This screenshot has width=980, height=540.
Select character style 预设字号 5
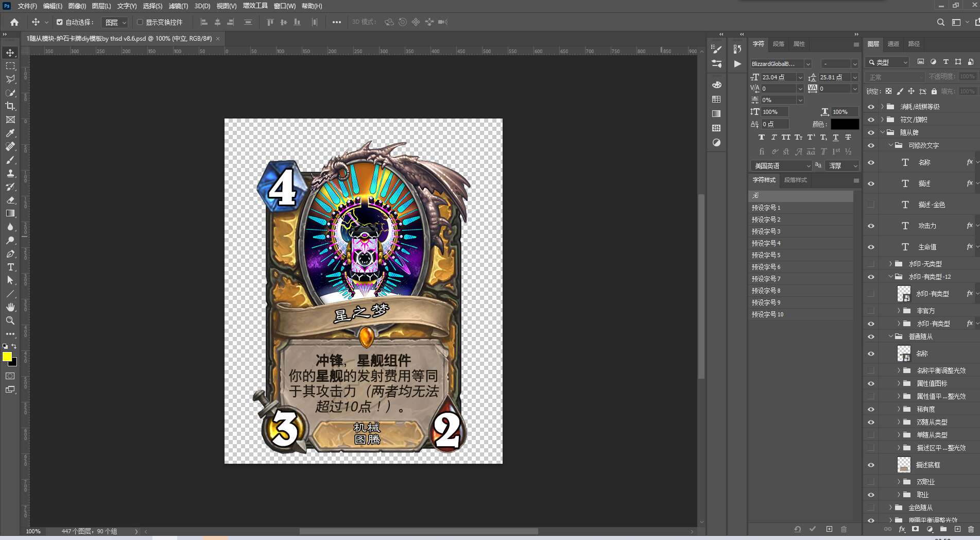click(x=801, y=255)
